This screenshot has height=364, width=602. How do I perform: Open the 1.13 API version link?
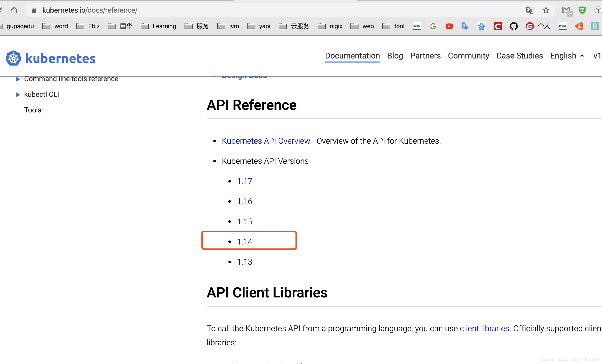click(245, 262)
